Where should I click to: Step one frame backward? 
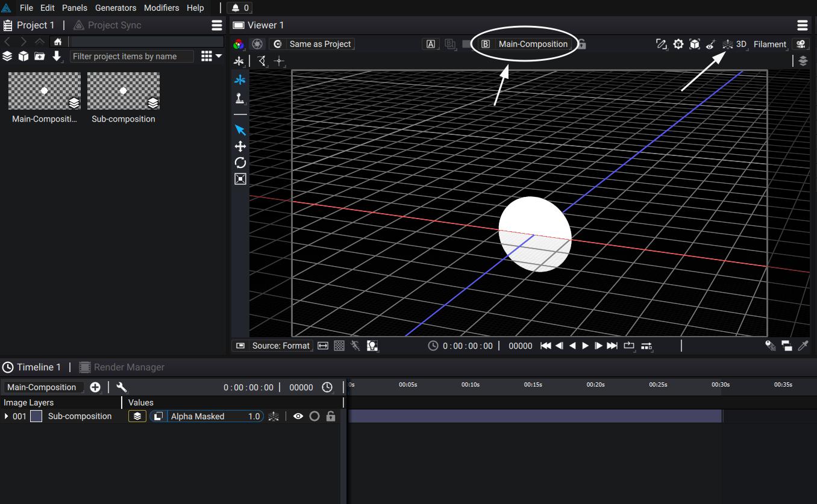tap(559, 346)
